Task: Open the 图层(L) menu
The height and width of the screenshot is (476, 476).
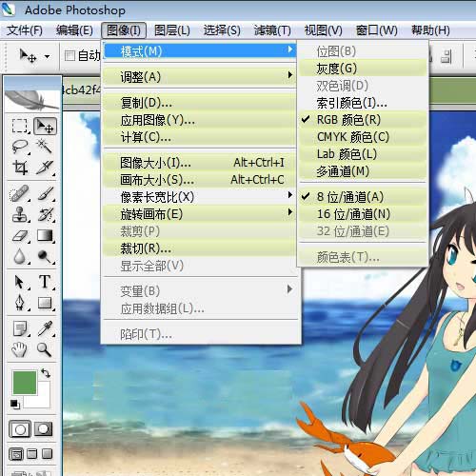Action: (172, 30)
